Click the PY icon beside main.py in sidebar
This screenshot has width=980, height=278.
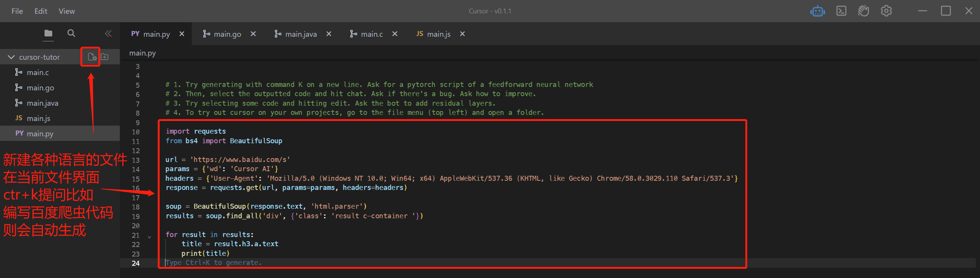[x=19, y=133]
